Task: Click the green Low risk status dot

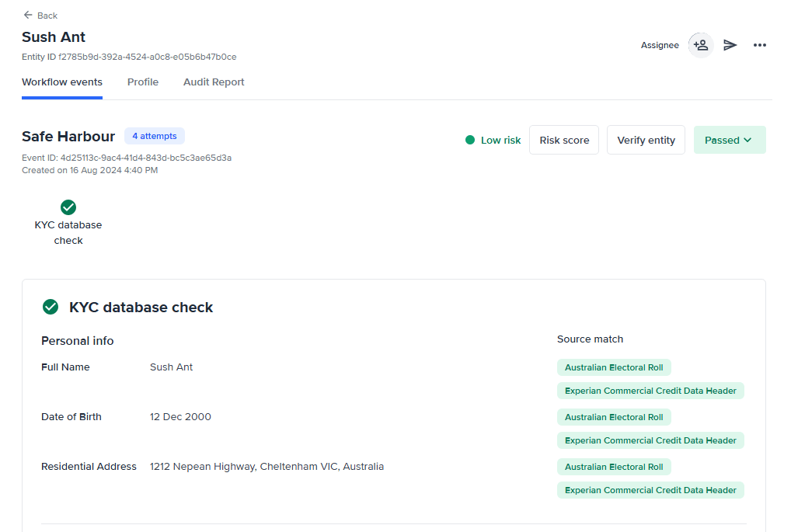Action: pos(470,140)
